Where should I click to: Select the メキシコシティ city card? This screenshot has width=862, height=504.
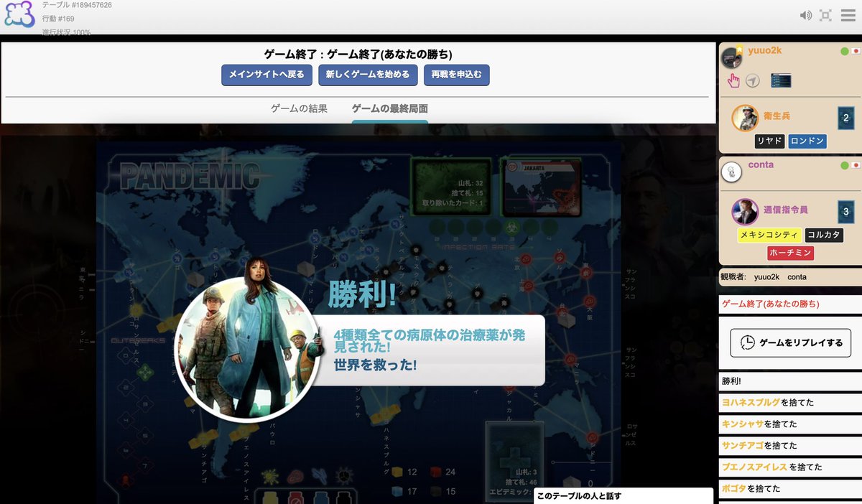(769, 235)
